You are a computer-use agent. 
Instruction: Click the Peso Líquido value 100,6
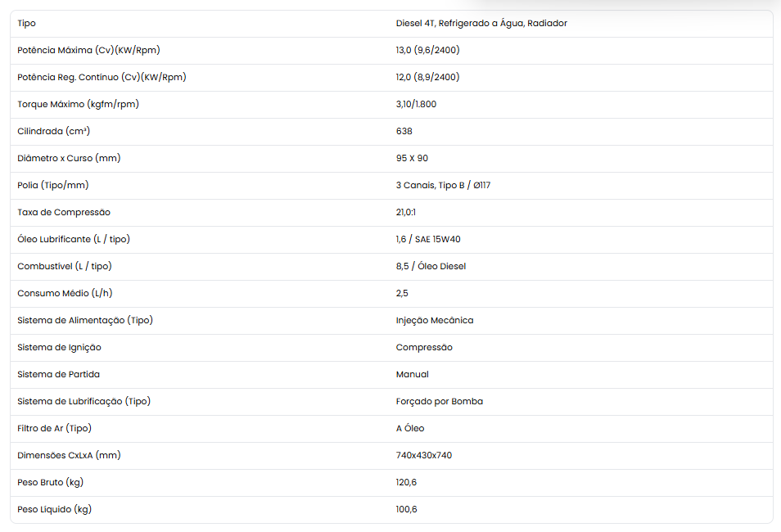click(x=406, y=510)
